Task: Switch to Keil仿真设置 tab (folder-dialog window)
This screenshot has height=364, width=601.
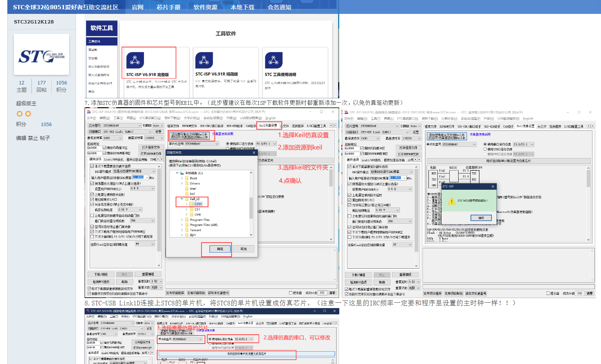Action: pos(268,126)
